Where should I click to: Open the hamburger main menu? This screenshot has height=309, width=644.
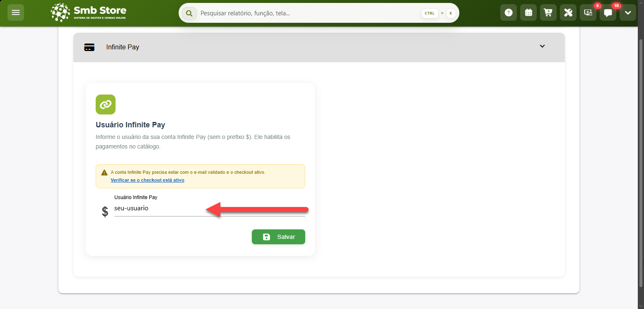16,12
